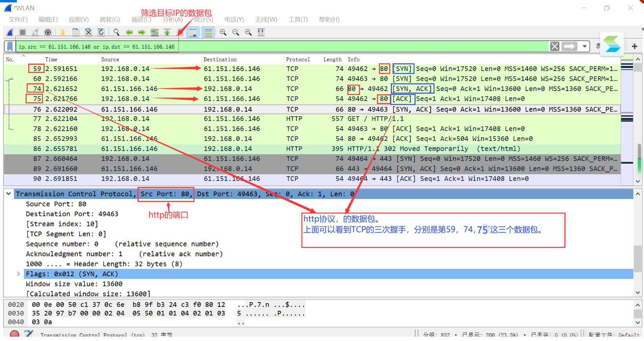644x341 pixels.
Task: Sort by the Protocol column header
Action: pos(298,60)
